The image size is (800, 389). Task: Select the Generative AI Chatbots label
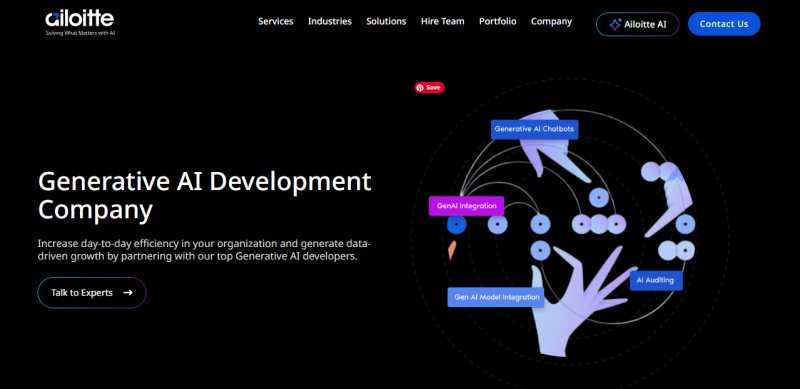pos(534,129)
